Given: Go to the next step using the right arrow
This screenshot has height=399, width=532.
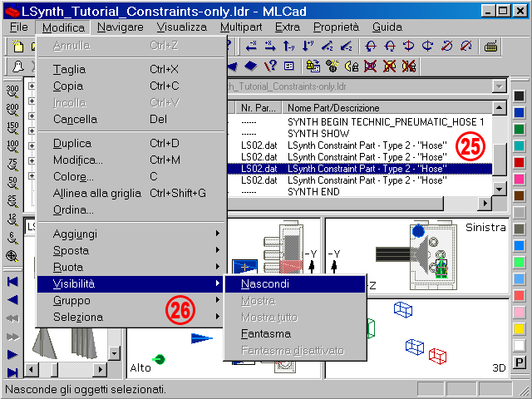Looking at the screenshot, I should pyautogui.click(x=12, y=355).
